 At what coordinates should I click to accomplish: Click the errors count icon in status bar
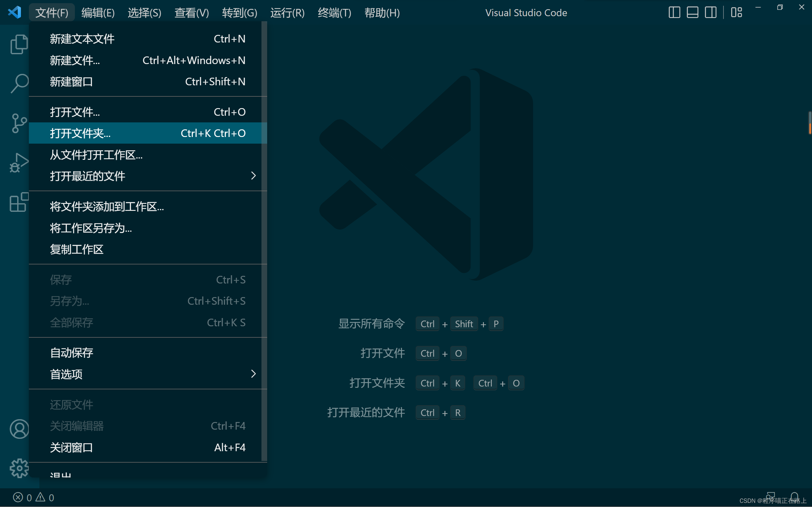tap(18, 497)
